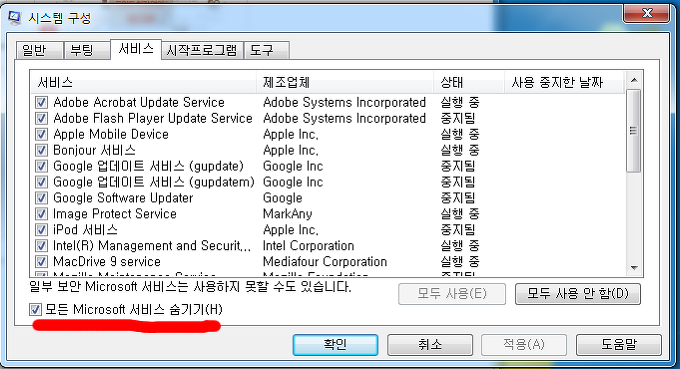Switch to the 일반 tab
The height and width of the screenshot is (369, 680).
click(39, 50)
